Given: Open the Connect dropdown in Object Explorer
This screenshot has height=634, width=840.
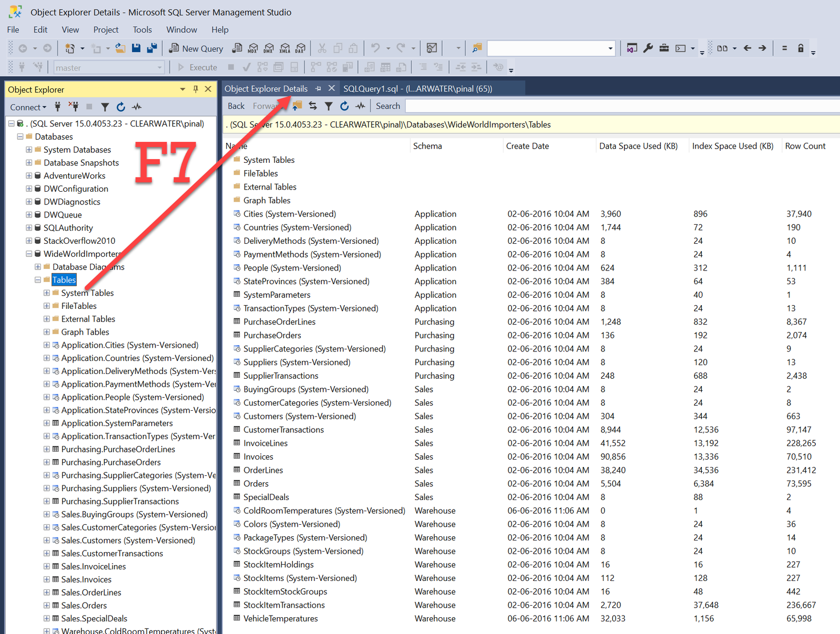Looking at the screenshot, I should 28,107.
